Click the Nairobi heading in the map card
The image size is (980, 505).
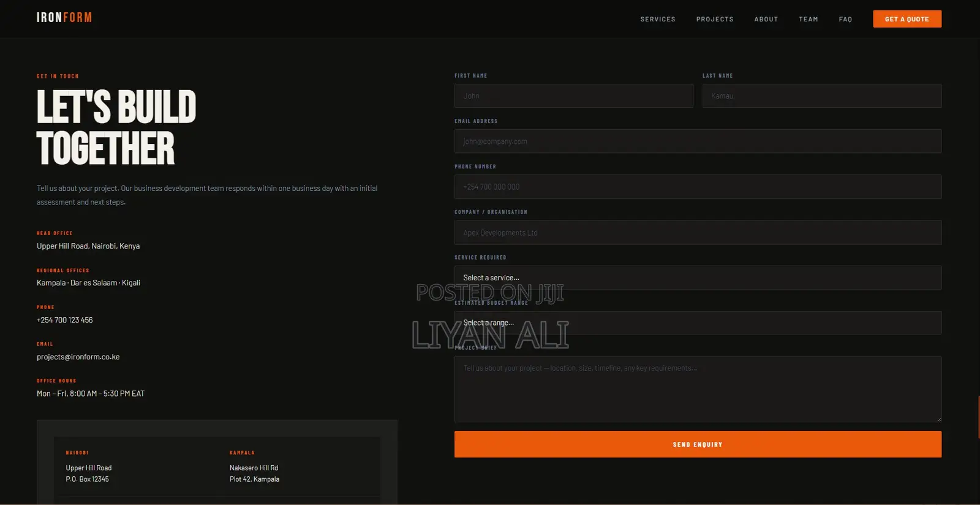77,453
